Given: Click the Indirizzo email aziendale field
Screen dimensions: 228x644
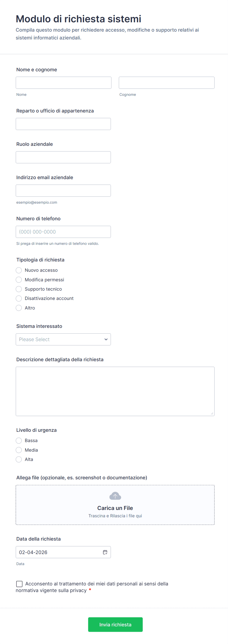Looking at the screenshot, I should point(63,190).
